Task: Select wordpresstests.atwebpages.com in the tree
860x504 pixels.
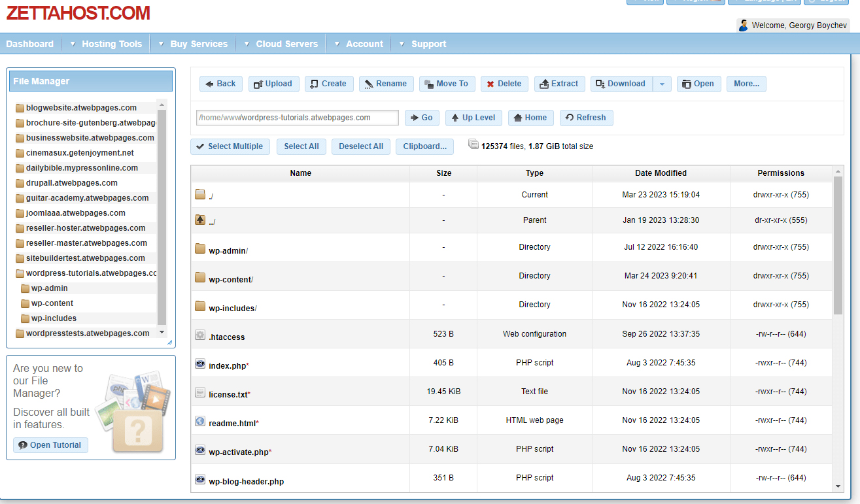Action: click(x=88, y=333)
